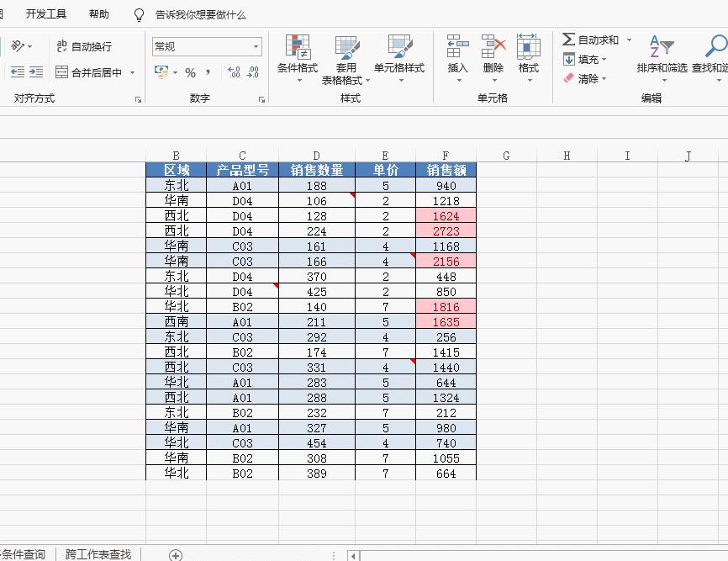
Task: Toggle 自动换行 (Wrap Text)
Action: pos(84,46)
